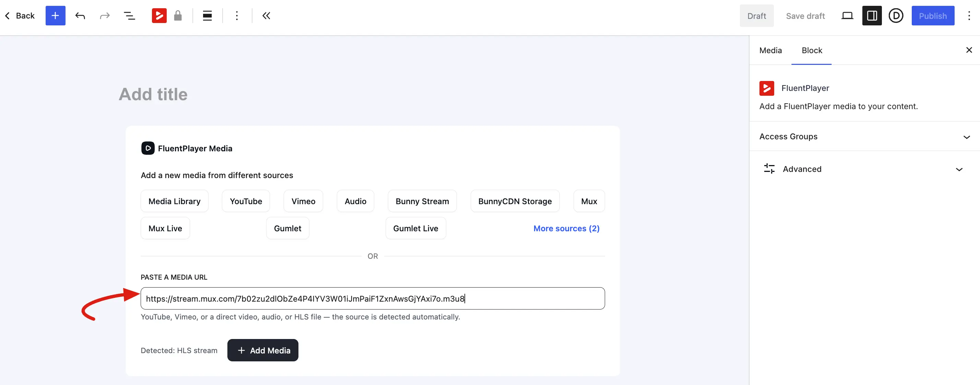
Task: Click the lock icon in block toolbar
Action: (x=178, y=15)
